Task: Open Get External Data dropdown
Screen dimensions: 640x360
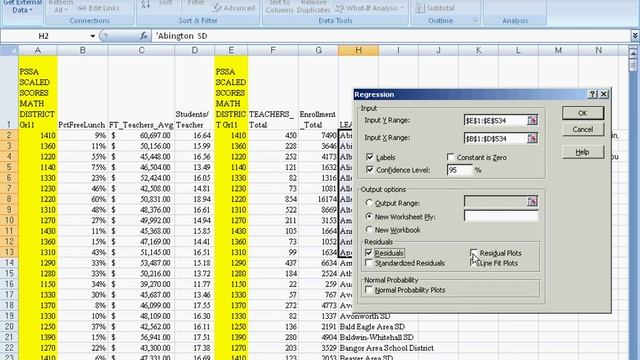Action: (x=22, y=8)
